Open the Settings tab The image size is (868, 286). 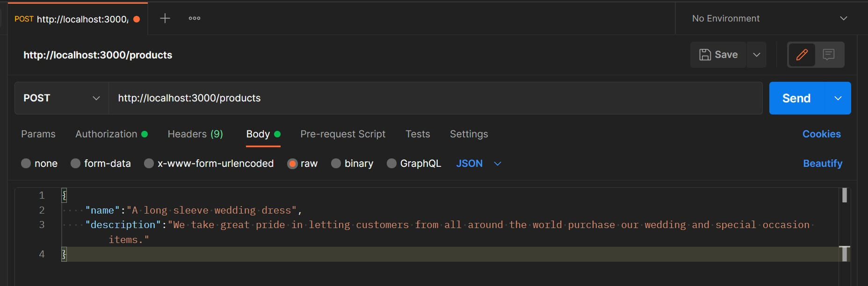(x=469, y=134)
